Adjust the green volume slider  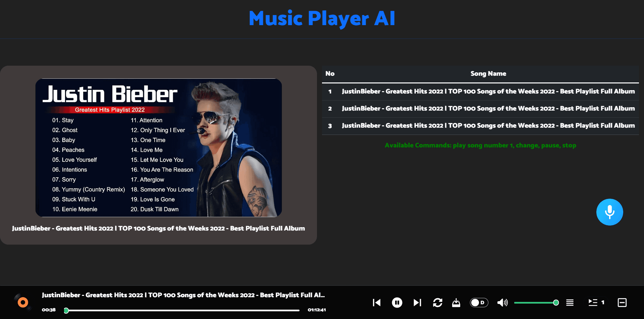(x=536, y=303)
